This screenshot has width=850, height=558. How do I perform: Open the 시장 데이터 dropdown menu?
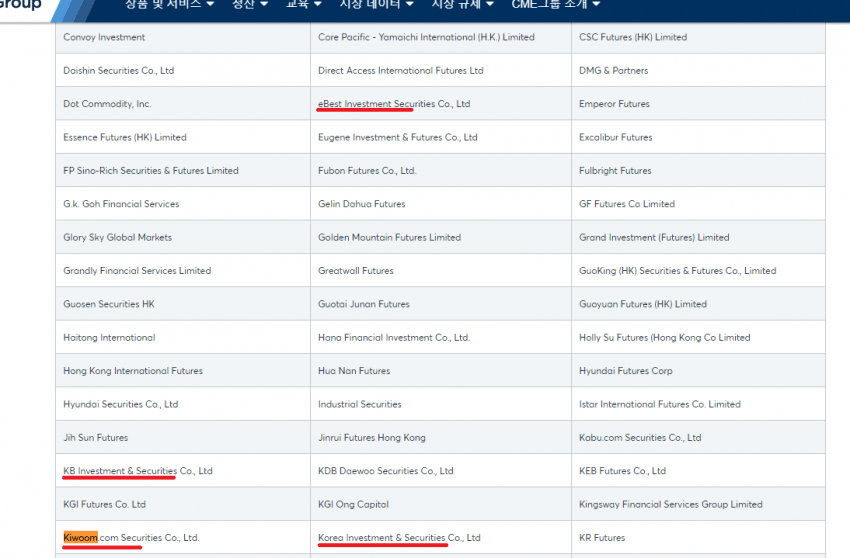click(376, 4)
